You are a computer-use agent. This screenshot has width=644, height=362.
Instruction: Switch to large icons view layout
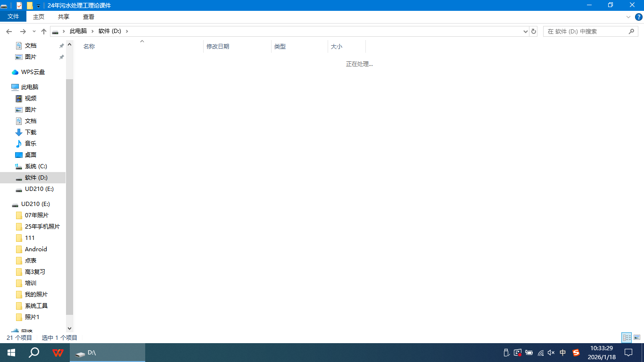[x=637, y=337]
